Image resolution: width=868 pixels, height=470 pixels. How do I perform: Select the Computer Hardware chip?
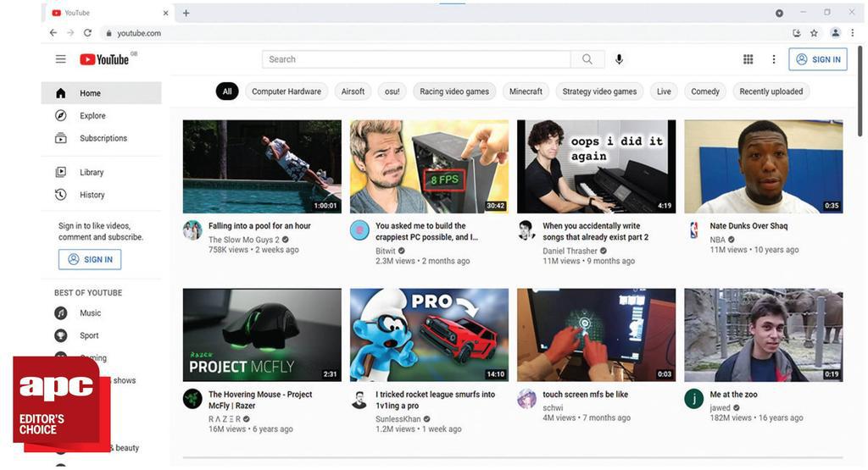287,91
